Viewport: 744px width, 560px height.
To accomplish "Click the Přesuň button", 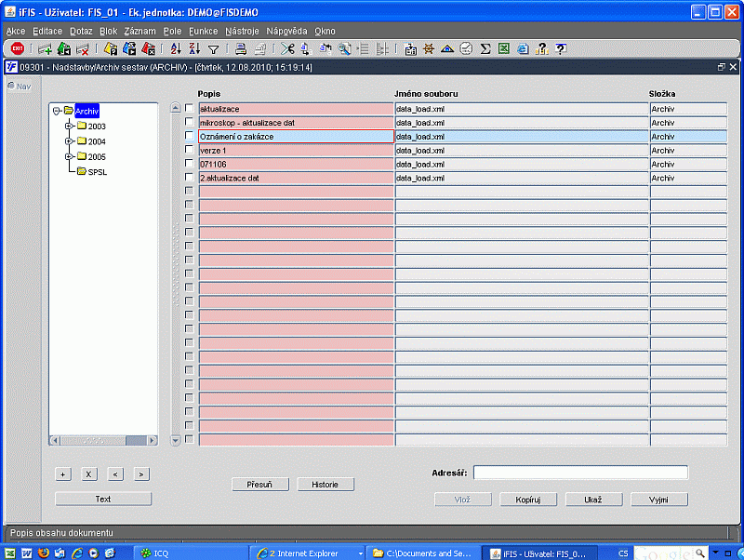I will coord(260,485).
